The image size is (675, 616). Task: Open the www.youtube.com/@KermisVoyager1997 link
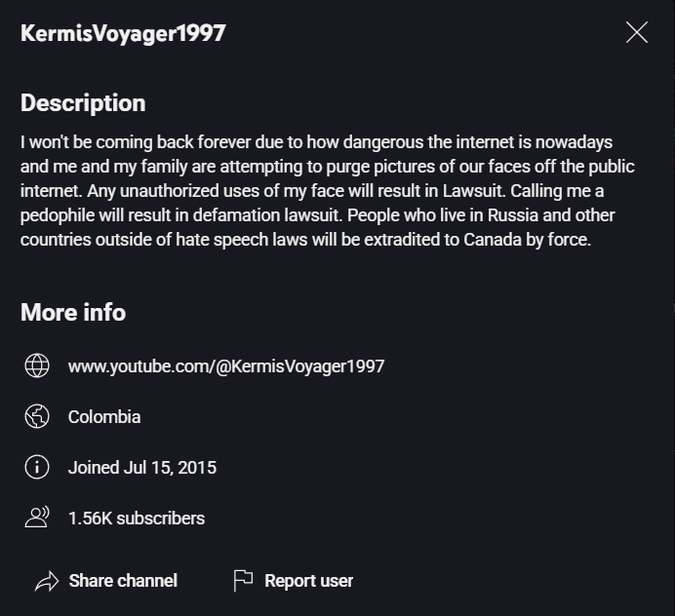pyautogui.click(x=226, y=366)
